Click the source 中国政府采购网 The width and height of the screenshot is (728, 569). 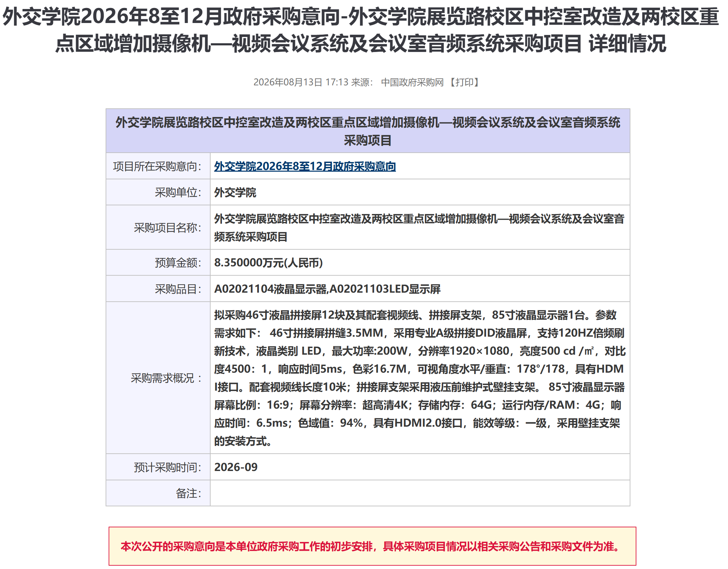click(x=412, y=82)
